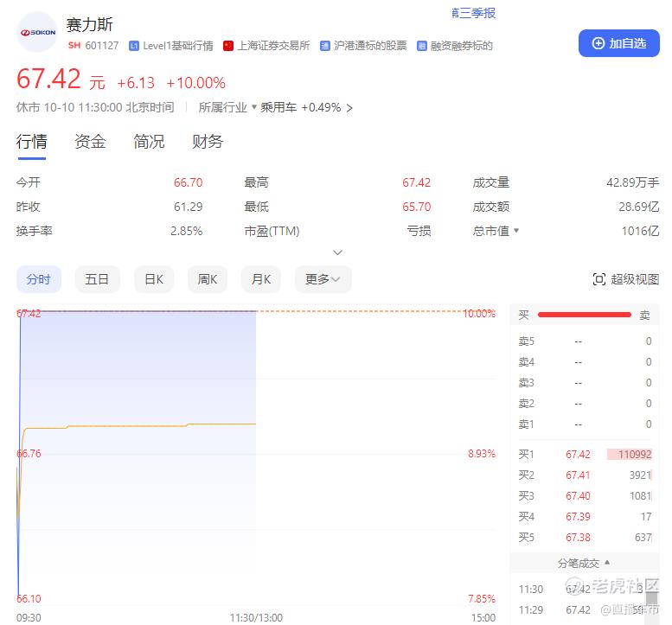Expand more stats with the chevron

[x=337, y=252]
